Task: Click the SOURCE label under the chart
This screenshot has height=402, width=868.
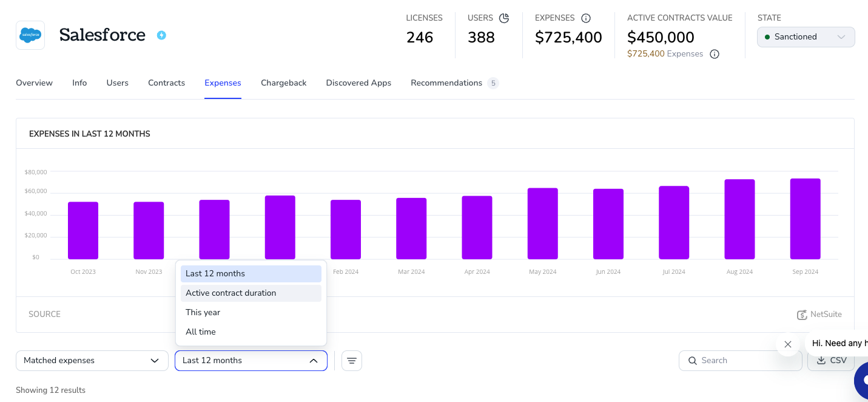Action: (x=45, y=315)
